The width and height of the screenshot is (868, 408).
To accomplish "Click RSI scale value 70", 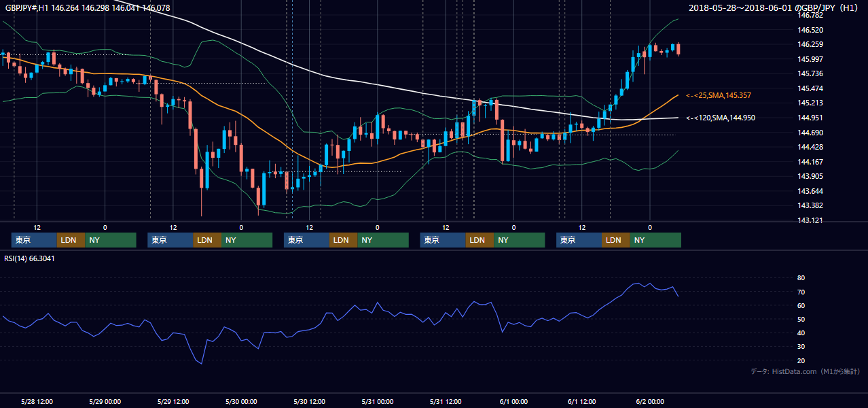I will point(801,292).
